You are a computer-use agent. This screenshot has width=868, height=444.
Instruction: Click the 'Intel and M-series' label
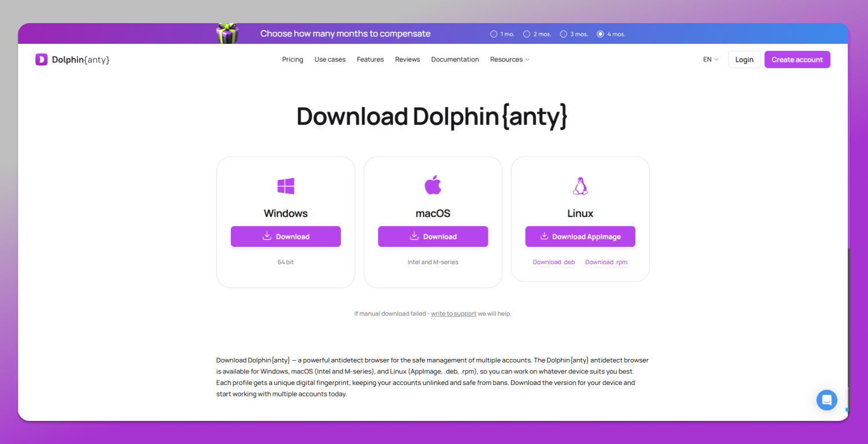pos(433,262)
